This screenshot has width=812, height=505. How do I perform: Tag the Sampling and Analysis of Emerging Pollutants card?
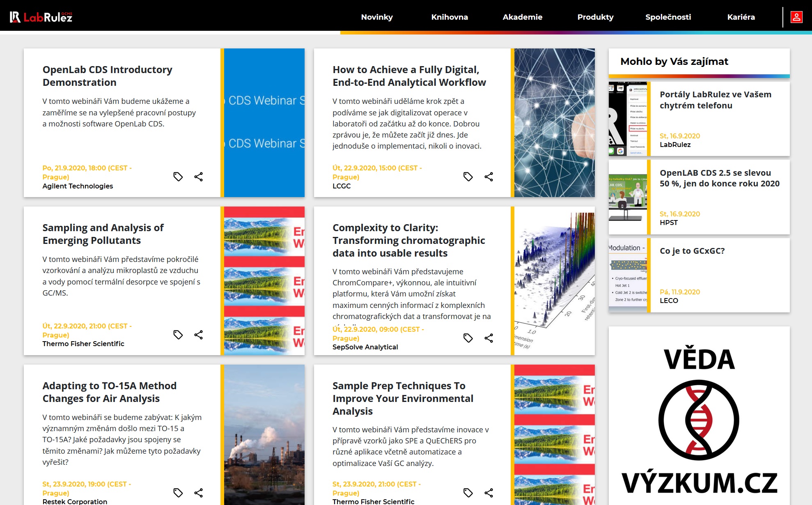point(178,335)
